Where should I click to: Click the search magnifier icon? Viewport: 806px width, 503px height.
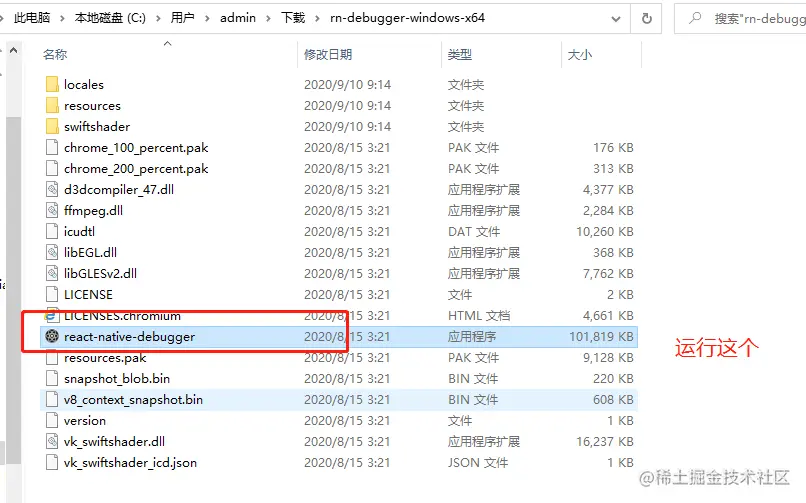point(695,18)
